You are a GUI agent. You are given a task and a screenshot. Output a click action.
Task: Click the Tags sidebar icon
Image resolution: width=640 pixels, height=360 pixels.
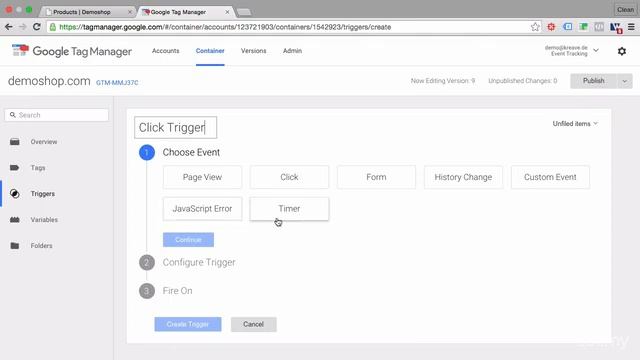coord(14,168)
